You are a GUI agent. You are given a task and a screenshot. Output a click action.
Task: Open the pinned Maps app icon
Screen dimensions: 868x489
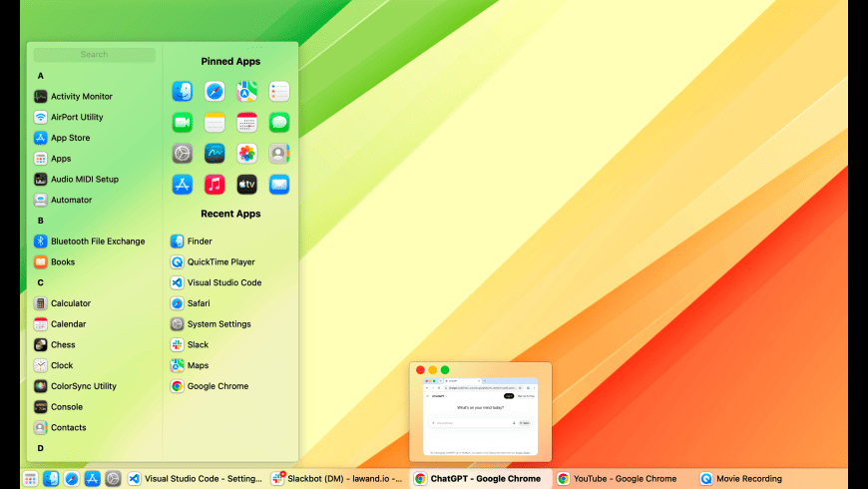pos(246,92)
